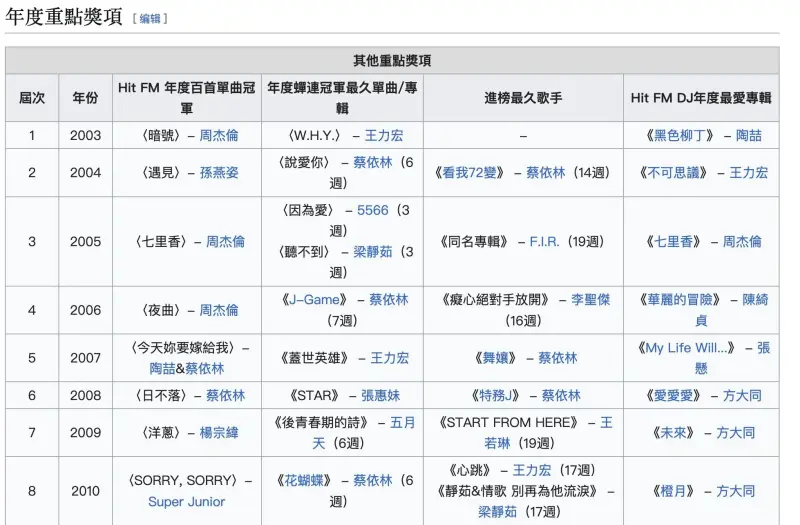The height and width of the screenshot is (525, 800).
Task: Open 周杰倫 link in 2003 row
Action: 218,135
